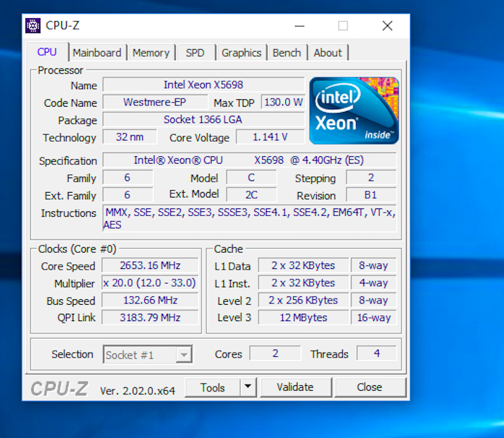Click the Instructions list text
This screenshot has width=504, height=438.
click(x=250, y=219)
